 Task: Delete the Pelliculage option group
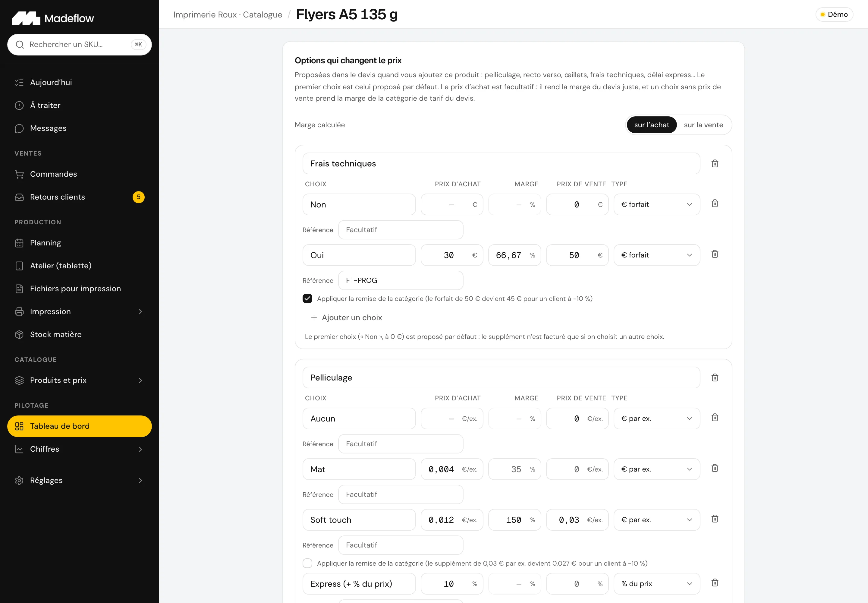tap(715, 378)
